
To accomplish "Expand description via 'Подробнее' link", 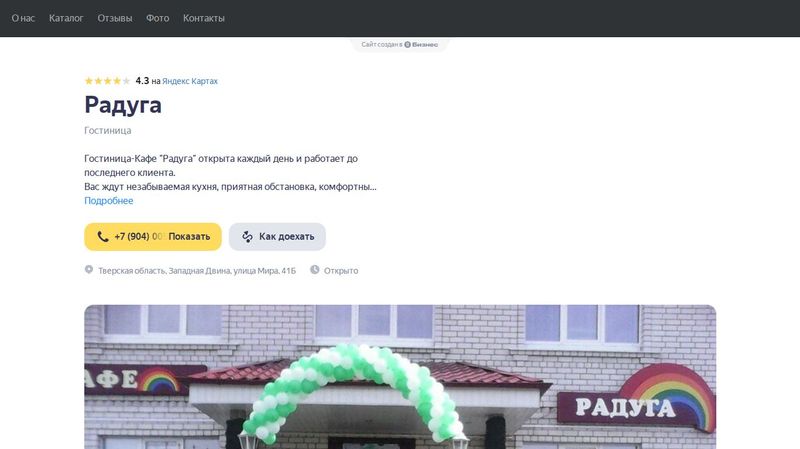I will 109,201.
